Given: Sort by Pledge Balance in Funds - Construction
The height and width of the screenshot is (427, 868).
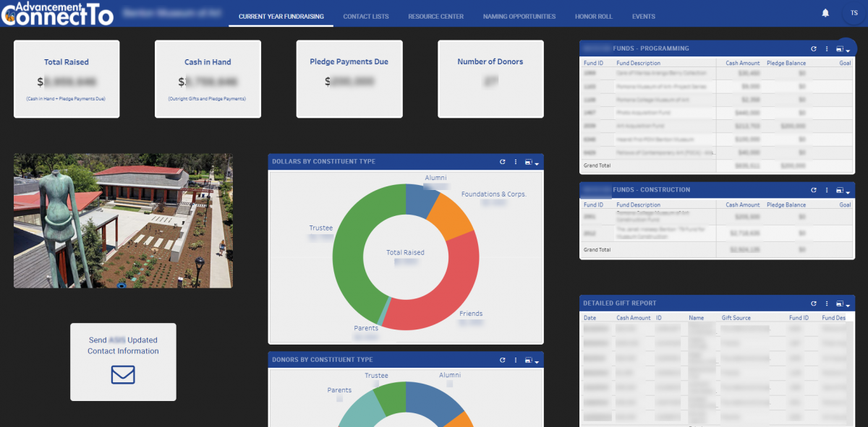Looking at the screenshot, I should click(786, 205).
